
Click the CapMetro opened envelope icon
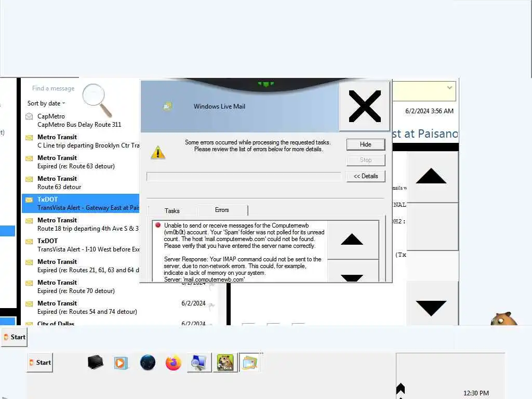29,117
